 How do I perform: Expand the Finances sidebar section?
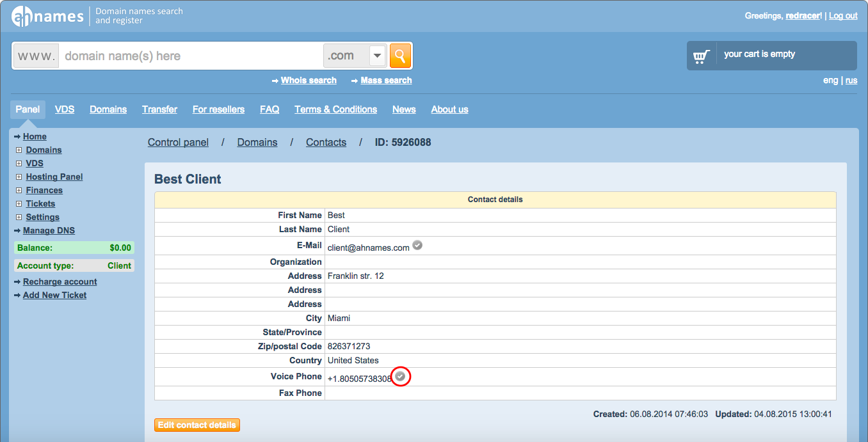[x=19, y=191]
